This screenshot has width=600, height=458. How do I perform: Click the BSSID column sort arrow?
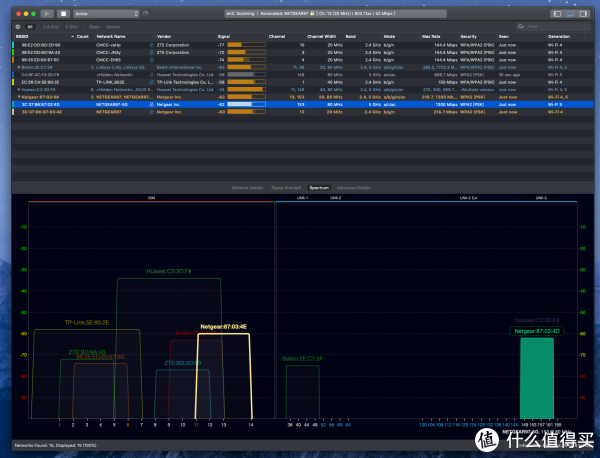[72, 36]
